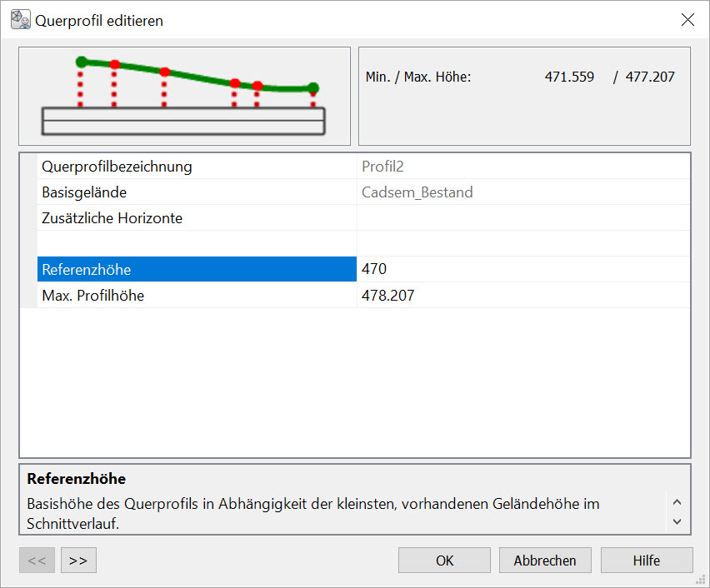Edit the Max. Profilhöhe value 478.207

pyautogui.click(x=522, y=295)
